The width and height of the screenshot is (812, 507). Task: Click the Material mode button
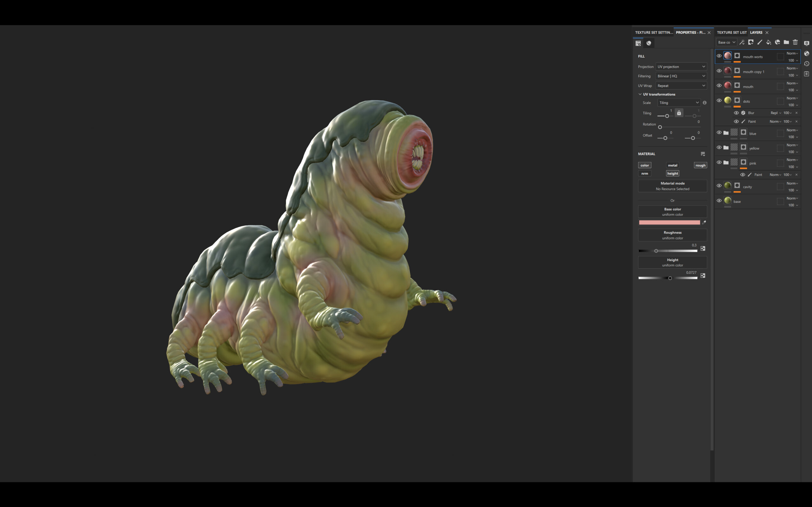click(672, 186)
